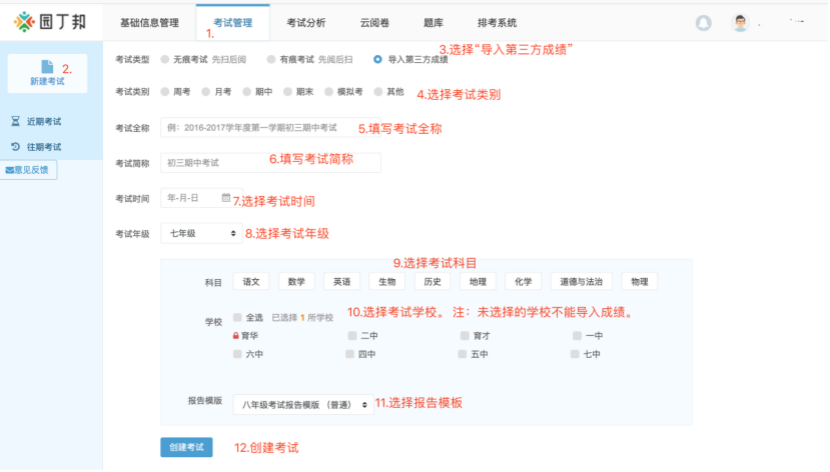
Task: Open the 报告模版 dropdown list
Action: coord(303,405)
